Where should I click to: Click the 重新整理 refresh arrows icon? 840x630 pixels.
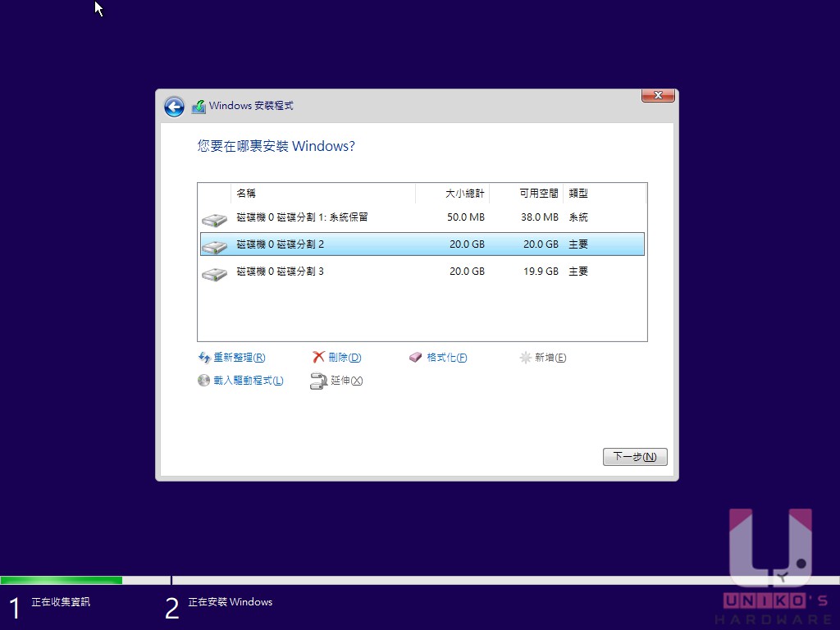[x=204, y=358]
